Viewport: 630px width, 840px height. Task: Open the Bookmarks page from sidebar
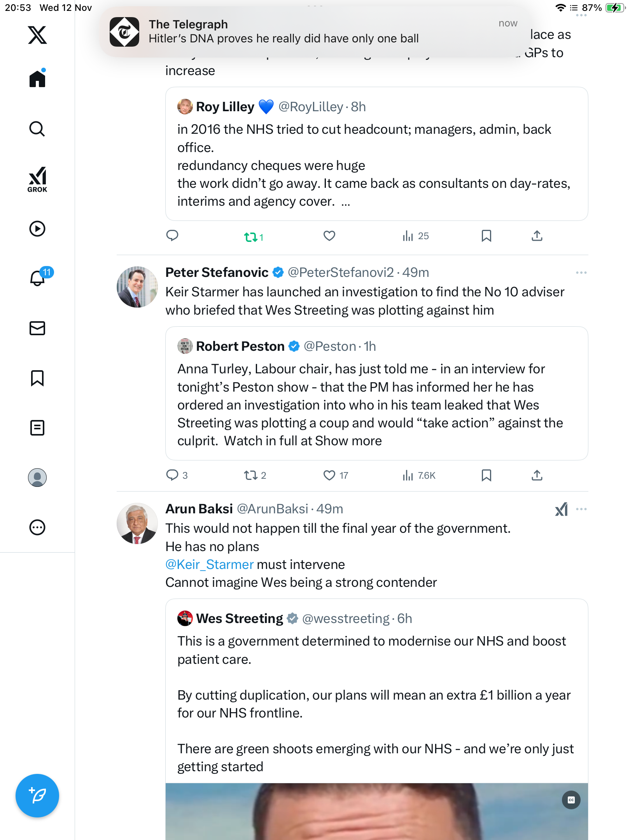tap(37, 378)
